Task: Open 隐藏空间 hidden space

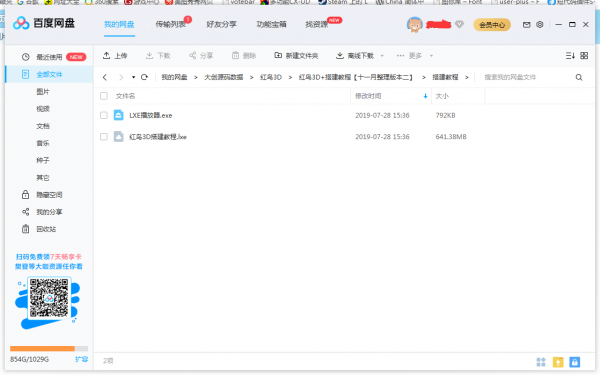Action: pyautogui.click(x=49, y=195)
